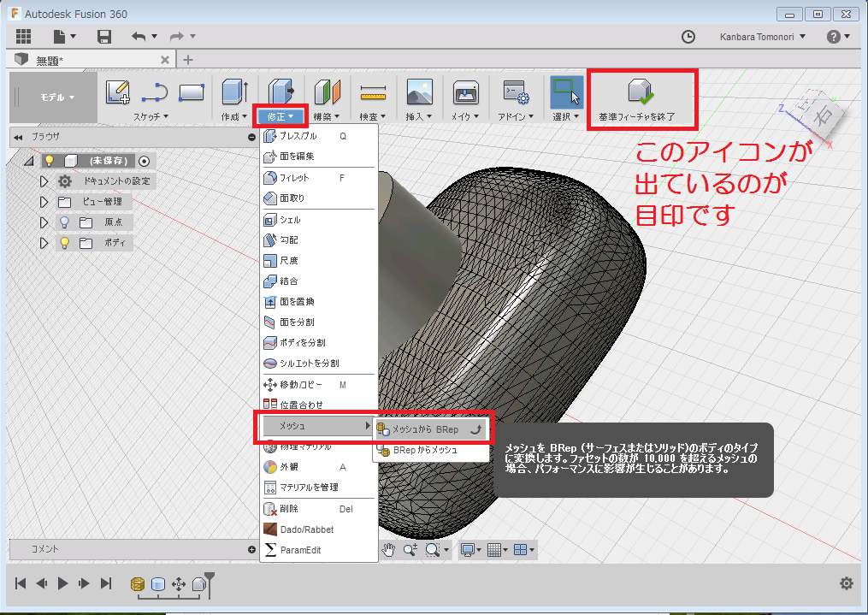Viewport: 868px width, 615px height.
Task: Open the 作成 dropdown menu
Action: point(234,117)
